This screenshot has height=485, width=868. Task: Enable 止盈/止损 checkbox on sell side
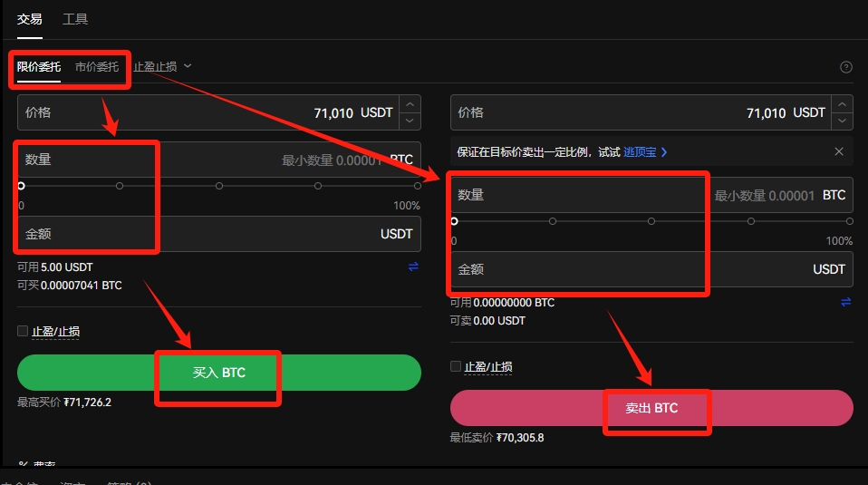pos(456,366)
